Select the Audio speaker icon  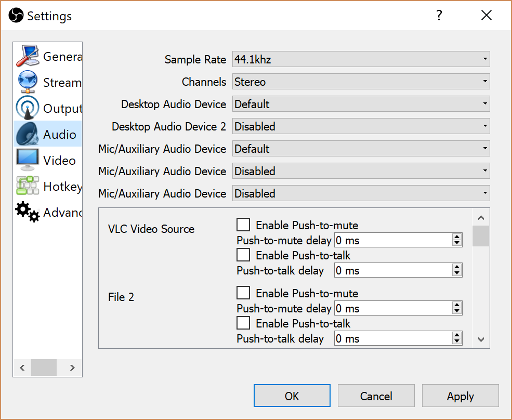pyautogui.click(x=28, y=134)
